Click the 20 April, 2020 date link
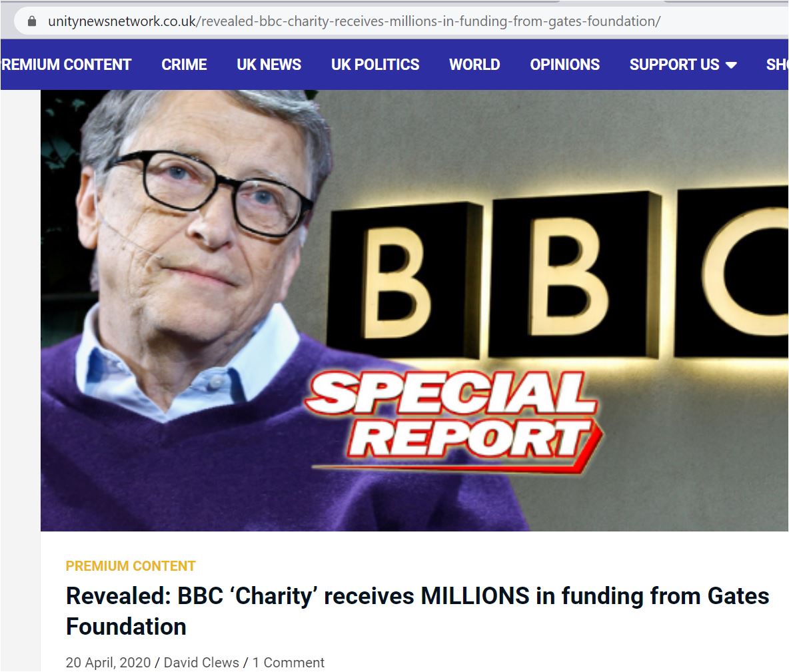789x672 pixels. tap(108, 663)
